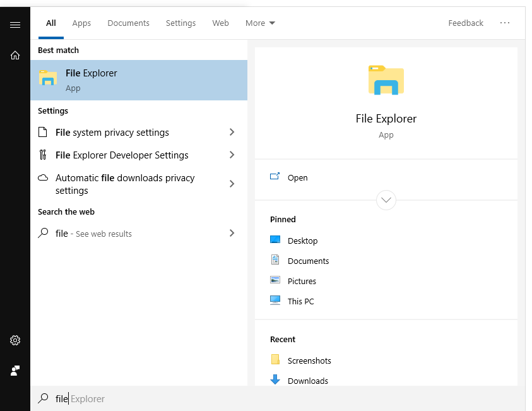Click the Open launch icon
Viewport: 532px width, 411px height.
point(275,176)
